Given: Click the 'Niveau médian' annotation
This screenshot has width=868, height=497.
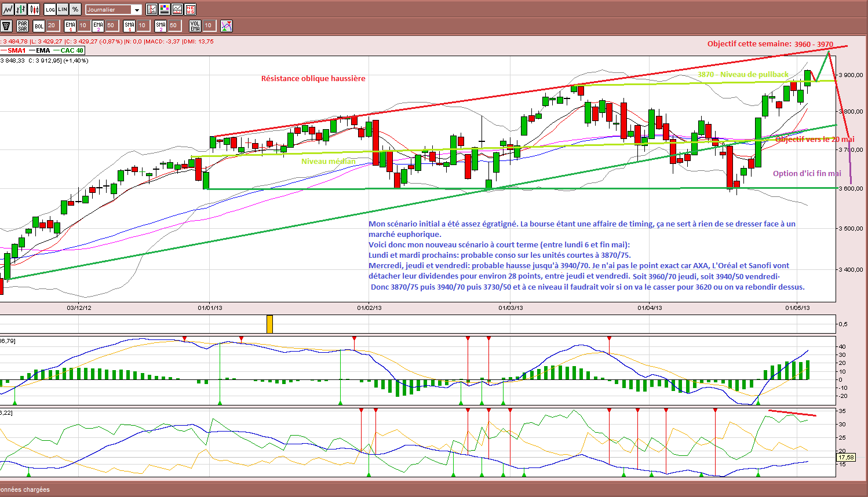Looking at the screenshot, I should 328,161.
